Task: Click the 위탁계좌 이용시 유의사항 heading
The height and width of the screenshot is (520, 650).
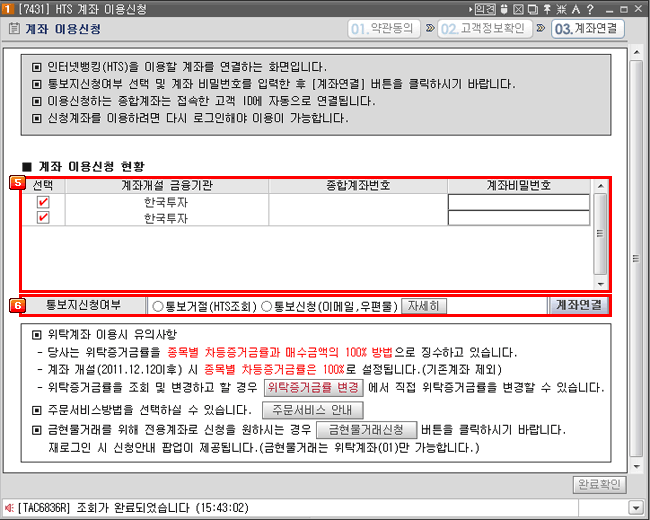Action: [x=112, y=334]
